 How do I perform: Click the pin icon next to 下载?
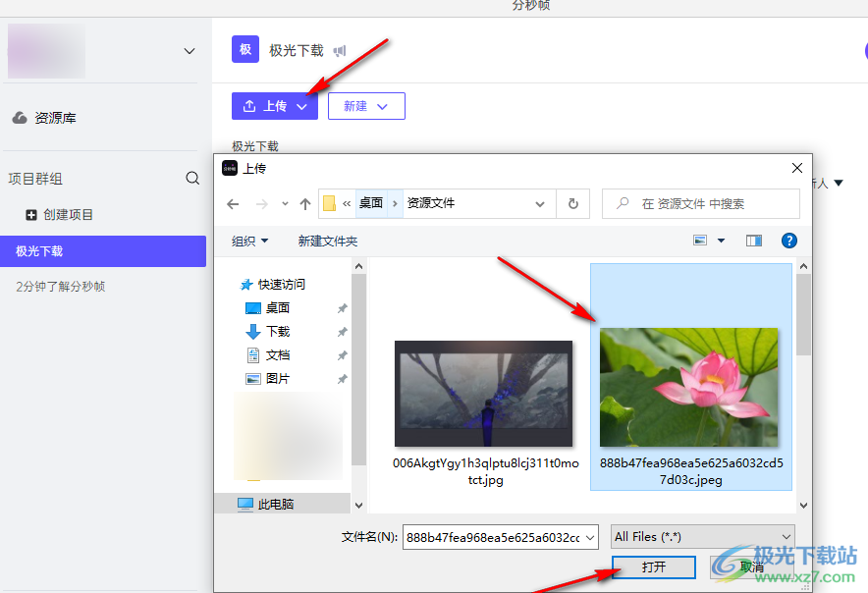pos(342,332)
